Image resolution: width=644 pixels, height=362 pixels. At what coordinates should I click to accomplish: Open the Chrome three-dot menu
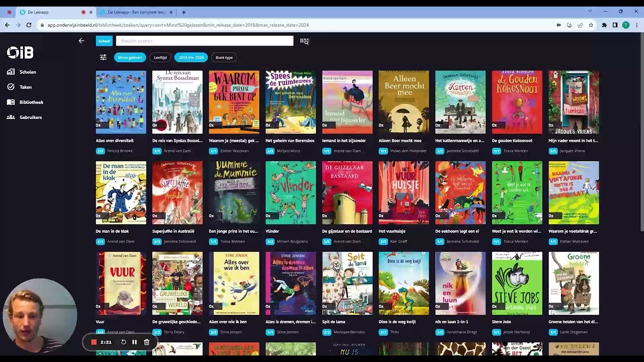[x=637, y=25]
